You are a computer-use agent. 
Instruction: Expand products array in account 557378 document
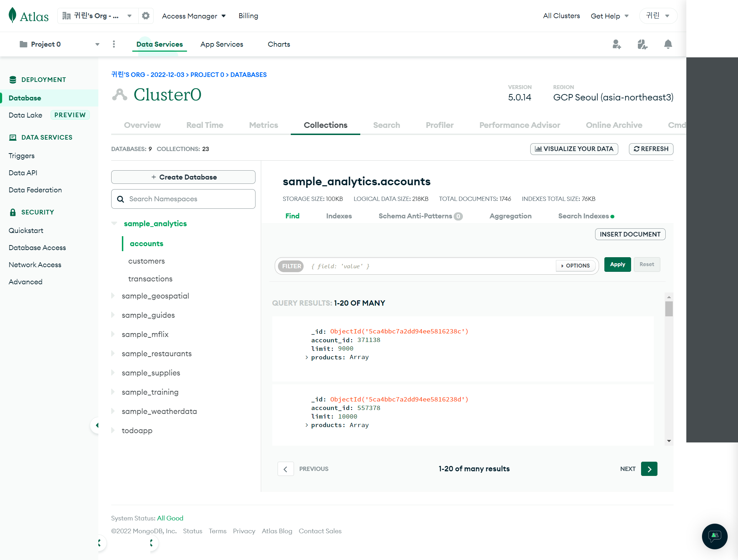(x=306, y=425)
